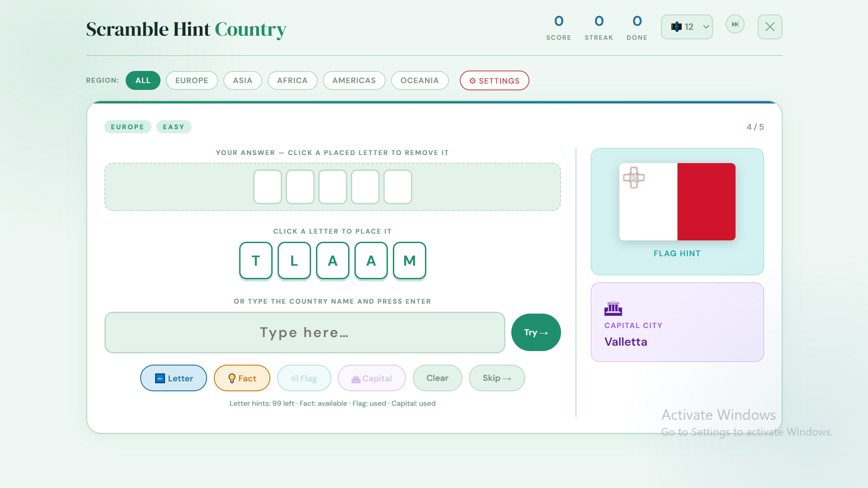Screen dimensions: 868x488
Task: Skip this country puzzle
Action: [497, 378]
